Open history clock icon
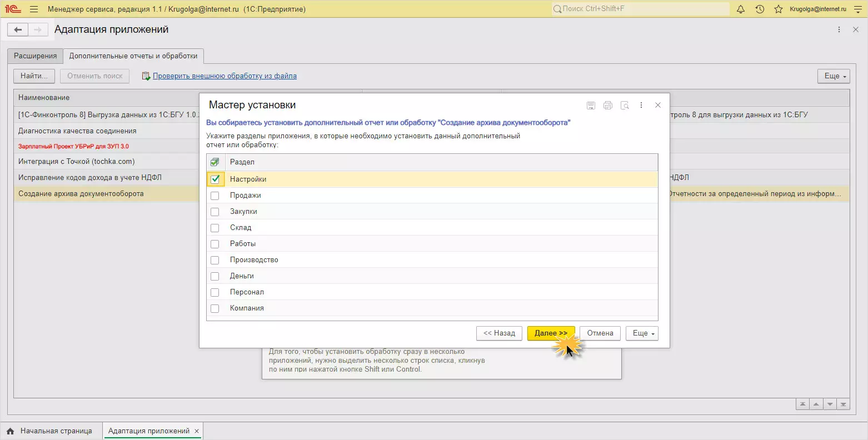 click(760, 9)
